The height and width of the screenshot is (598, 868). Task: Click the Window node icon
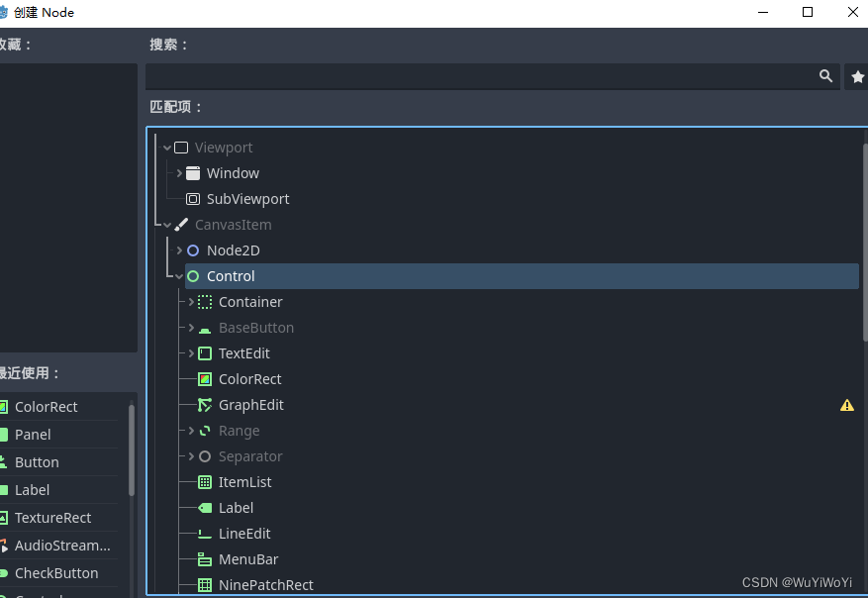[193, 173]
